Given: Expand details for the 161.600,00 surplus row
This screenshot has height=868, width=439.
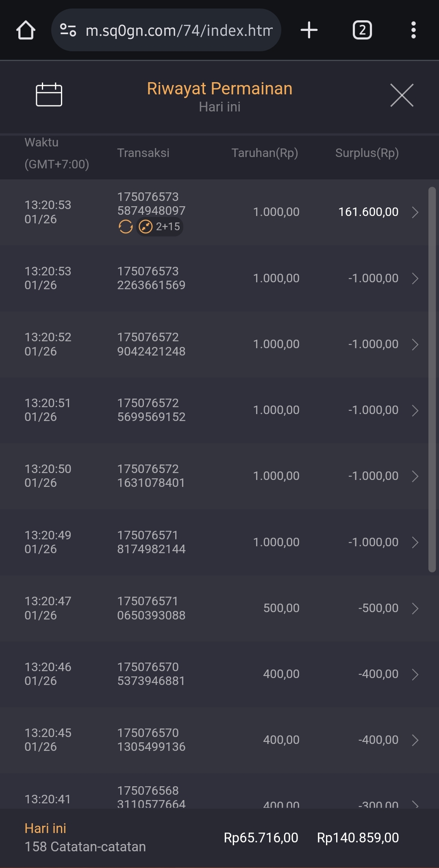Looking at the screenshot, I should coord(415,212).
